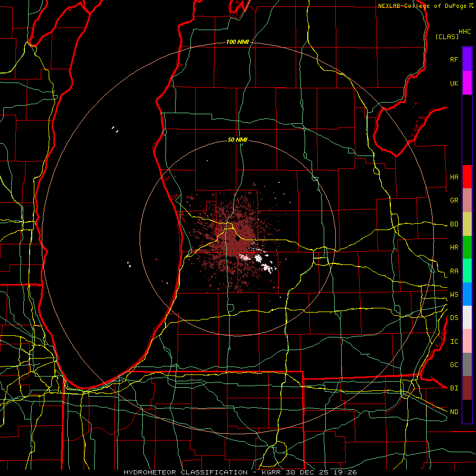476x476 pixels.
Task: Click the light pink IC legend swatch
Action: tap(467, 341)
